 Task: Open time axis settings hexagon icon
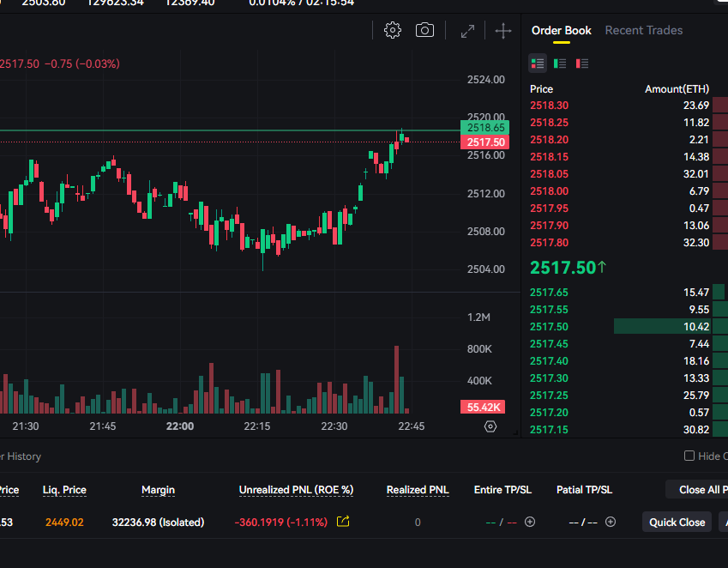click(490, 426)
